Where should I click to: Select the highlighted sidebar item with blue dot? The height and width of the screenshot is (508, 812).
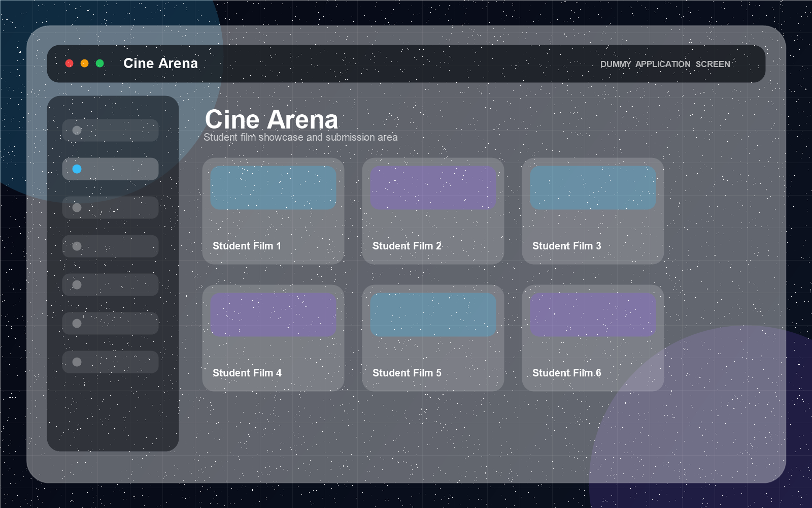pos(110,169)
